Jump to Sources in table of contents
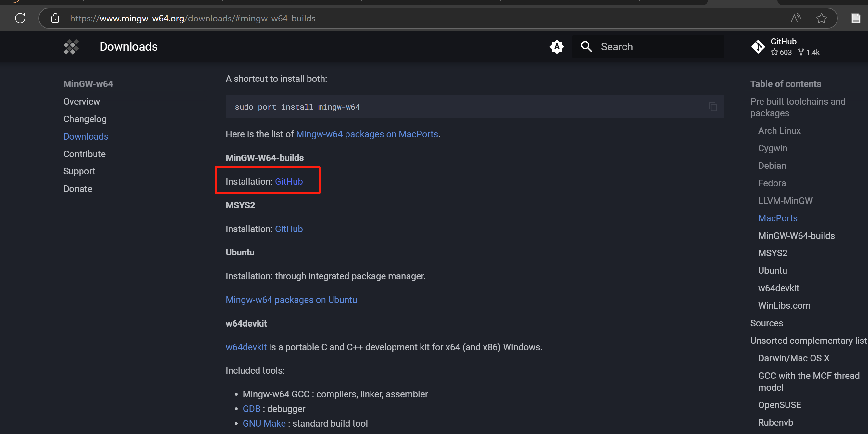The width and height of the screenshot is (868, 434). tap(767, 323)
